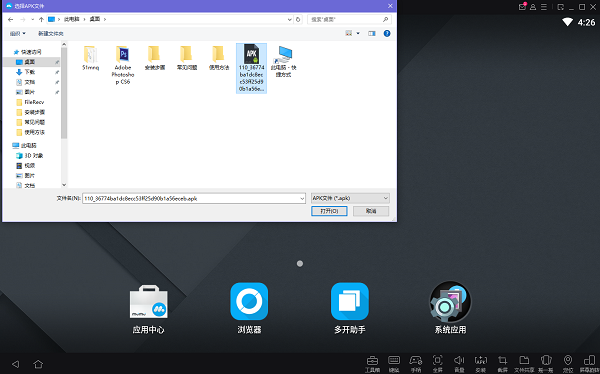Expand the address bar history dropdown
Screen dimensions: 600x374
coord(290,19)
